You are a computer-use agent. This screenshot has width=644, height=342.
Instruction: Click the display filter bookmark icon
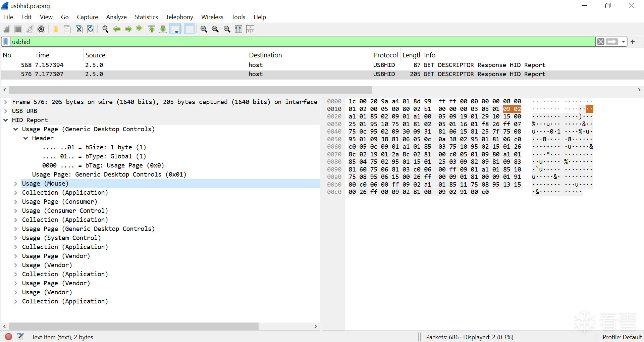(x=6, y=42)
